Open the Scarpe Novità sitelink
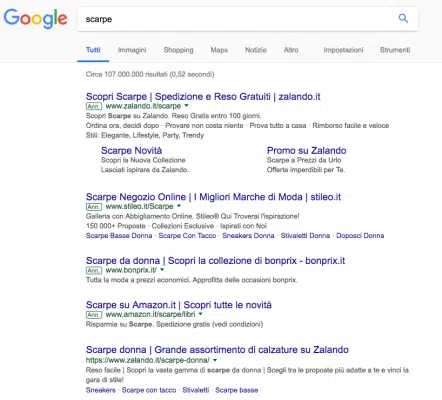This screenshot has height=400, width=442. (132, 150)
